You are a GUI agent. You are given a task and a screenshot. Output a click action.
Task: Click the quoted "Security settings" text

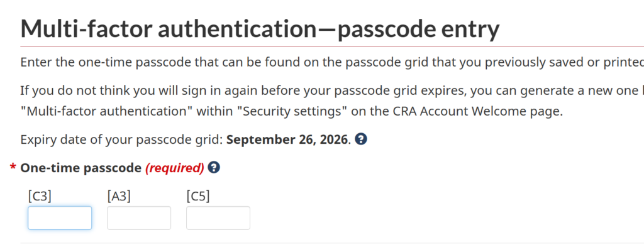click(292, 111)
